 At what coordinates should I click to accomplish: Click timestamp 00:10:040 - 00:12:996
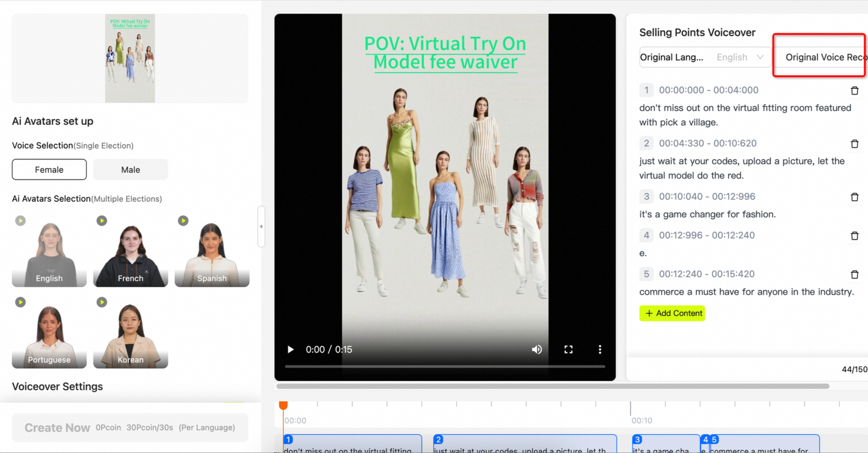tap(707, 196)
